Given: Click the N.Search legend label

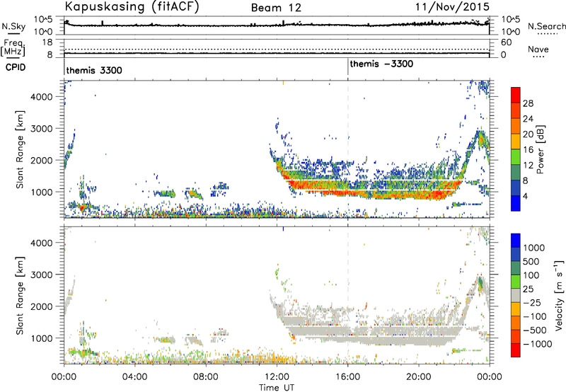Looking at the screenshot, I should pyautogui.click(x=546, y=26).
